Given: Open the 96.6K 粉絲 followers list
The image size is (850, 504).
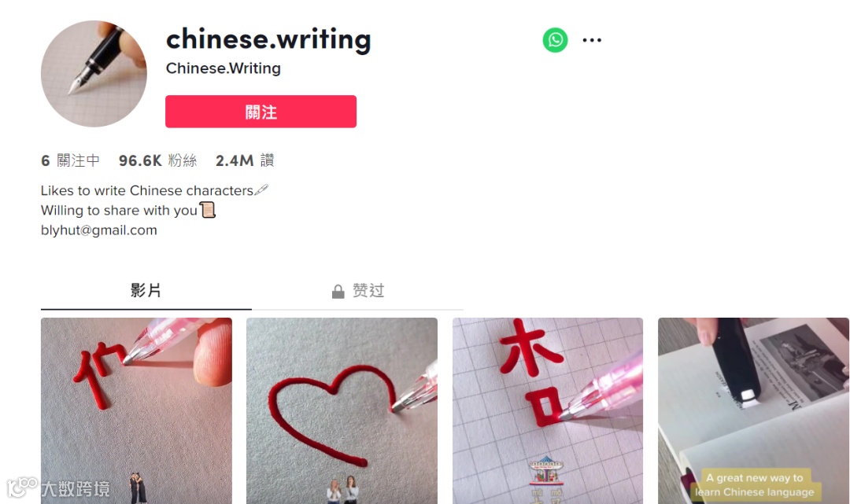Looking at the screenshot, I should pyautogui.click(x=157, y=160).
